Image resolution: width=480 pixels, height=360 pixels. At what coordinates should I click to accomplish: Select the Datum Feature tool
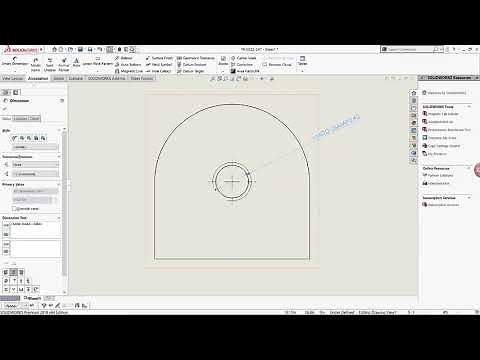(x=192, y=64)
